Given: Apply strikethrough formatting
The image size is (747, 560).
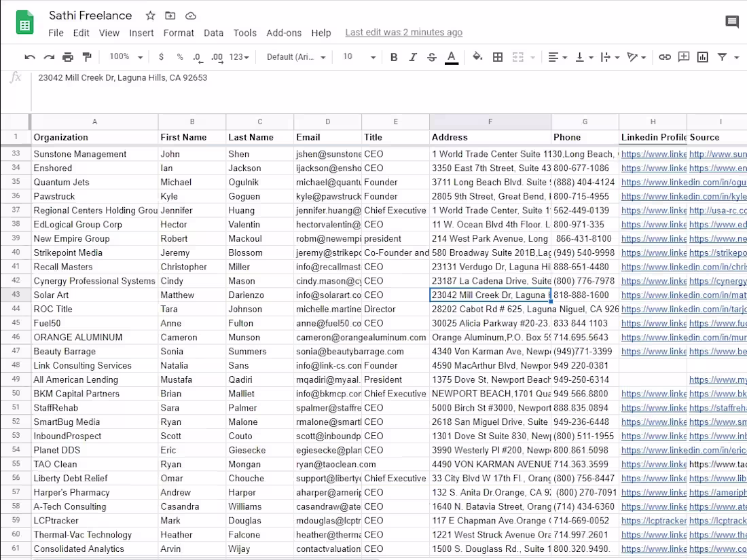Looking at the screenshot, I should [x=432, y=57].
